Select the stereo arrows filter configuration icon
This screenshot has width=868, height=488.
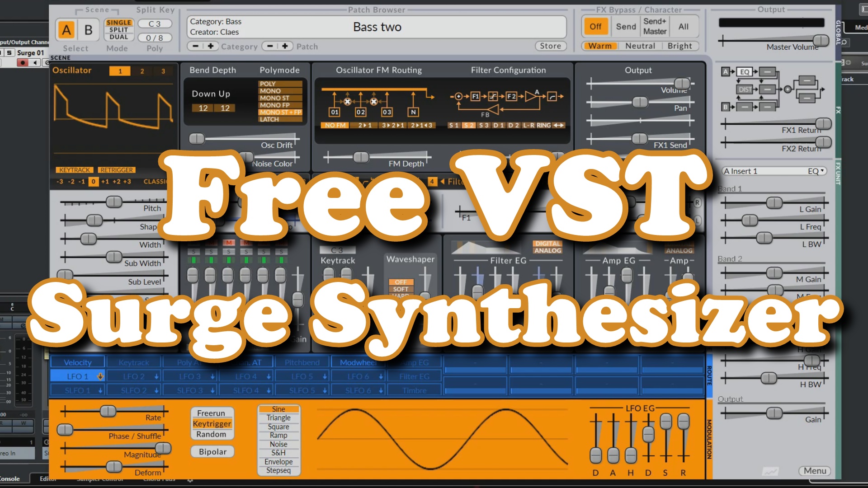(559, 125)
